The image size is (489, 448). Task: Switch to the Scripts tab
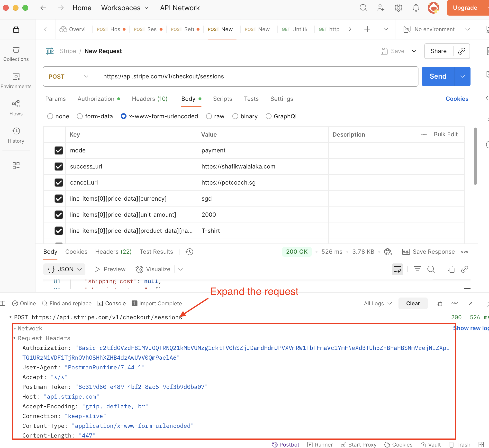(223, 99)
